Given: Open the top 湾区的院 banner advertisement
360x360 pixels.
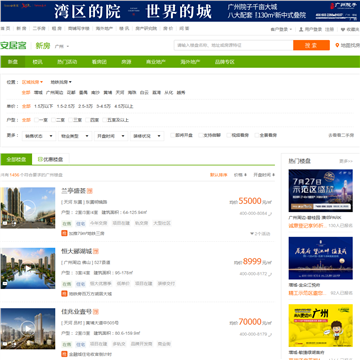Looking at the screenshot, I should click(x=180, y=11).
